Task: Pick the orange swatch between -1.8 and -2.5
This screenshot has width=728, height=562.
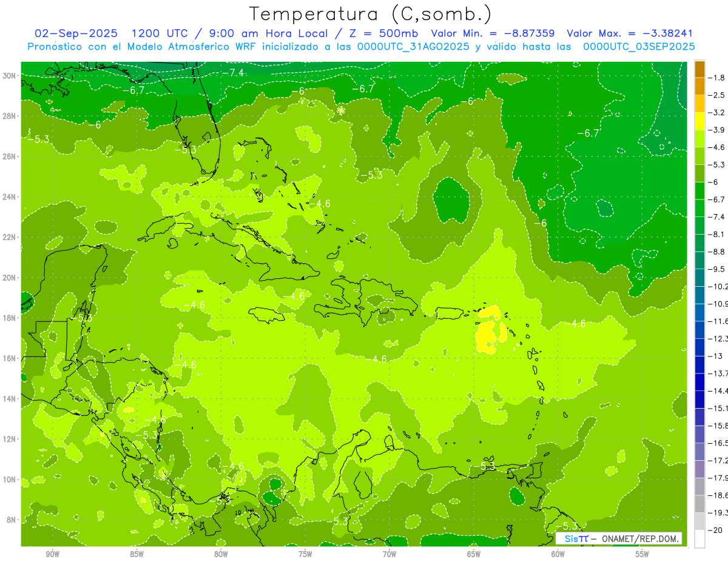Action: pos(699,86)
